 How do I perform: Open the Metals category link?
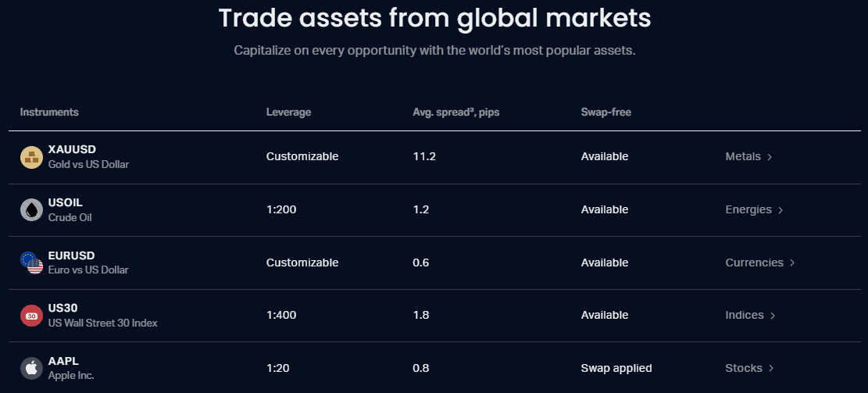click(x=743, y=156)
